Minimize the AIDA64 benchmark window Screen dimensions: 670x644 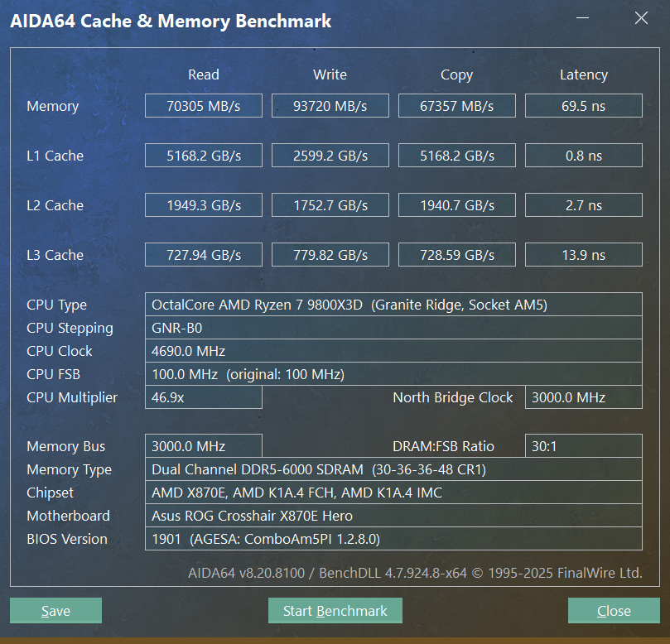(582, 18)
